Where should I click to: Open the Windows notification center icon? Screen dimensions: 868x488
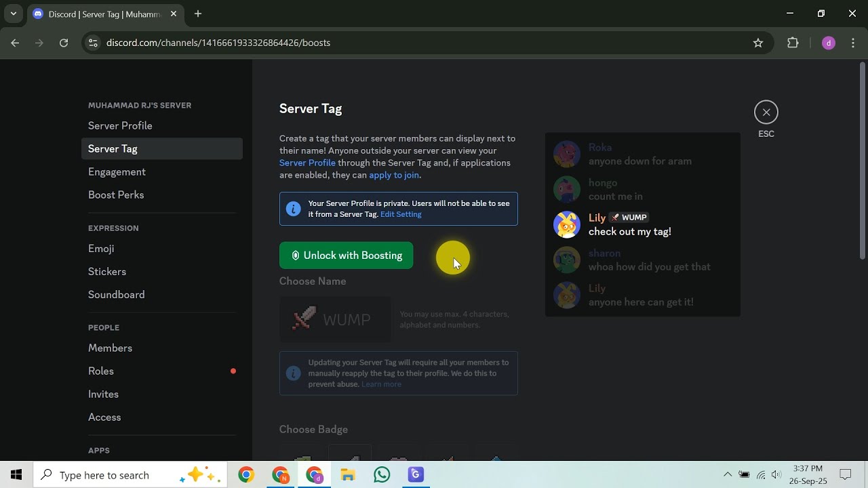[x=845, y=475]
